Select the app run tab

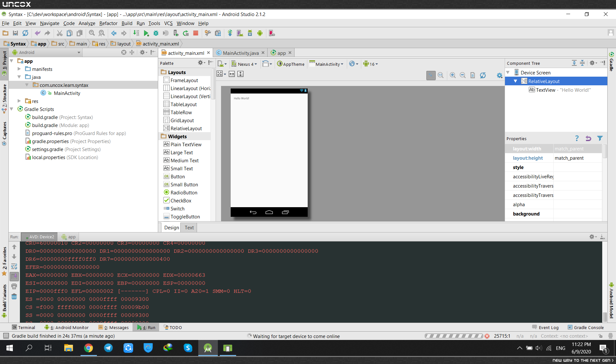69,237
